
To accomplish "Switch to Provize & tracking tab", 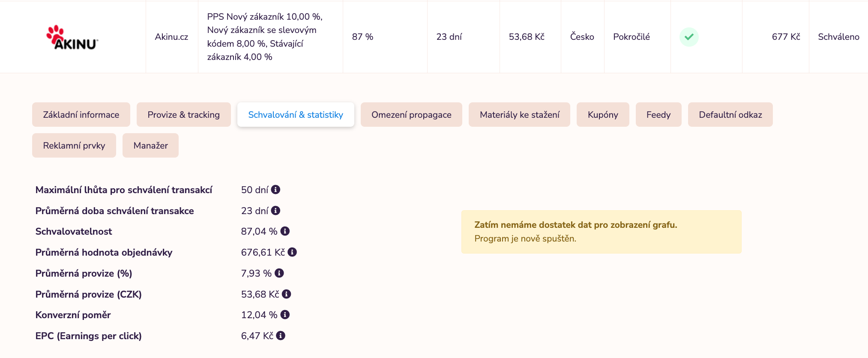I will pyautogui.click(x=183, y=115).
